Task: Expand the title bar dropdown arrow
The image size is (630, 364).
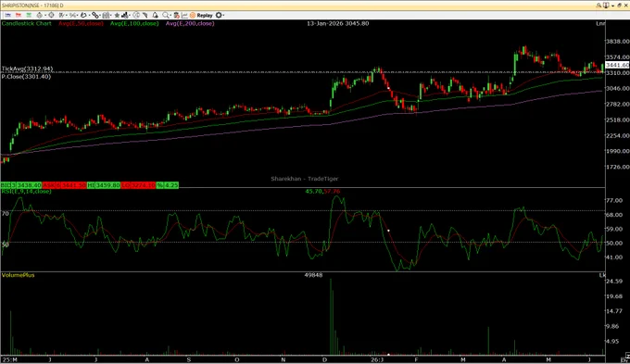Action: coord(612,6)
